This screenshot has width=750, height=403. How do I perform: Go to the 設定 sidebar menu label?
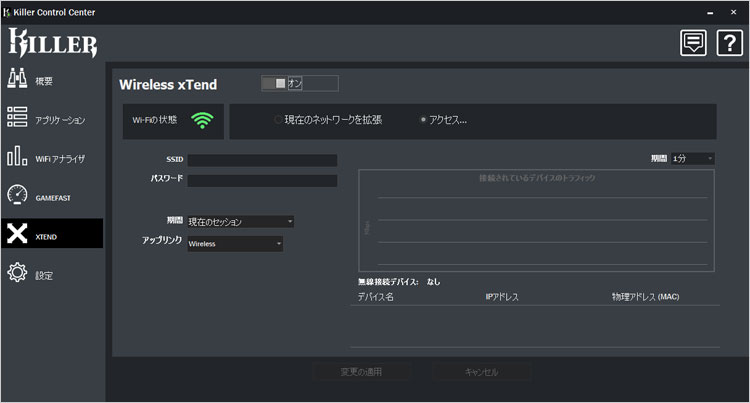(x=44, y=276)
